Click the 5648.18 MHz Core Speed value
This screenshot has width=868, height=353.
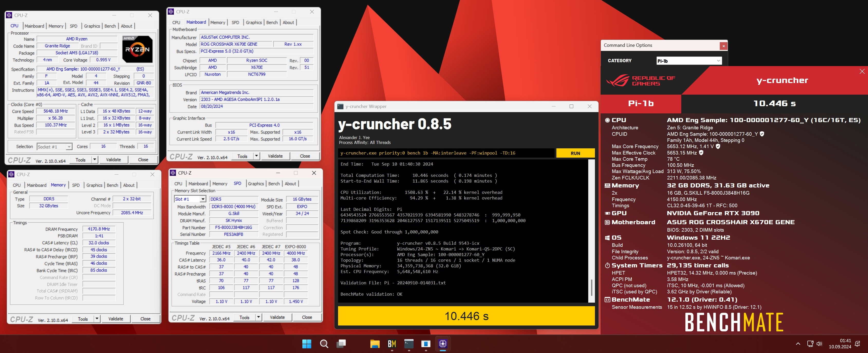point(55,111)
